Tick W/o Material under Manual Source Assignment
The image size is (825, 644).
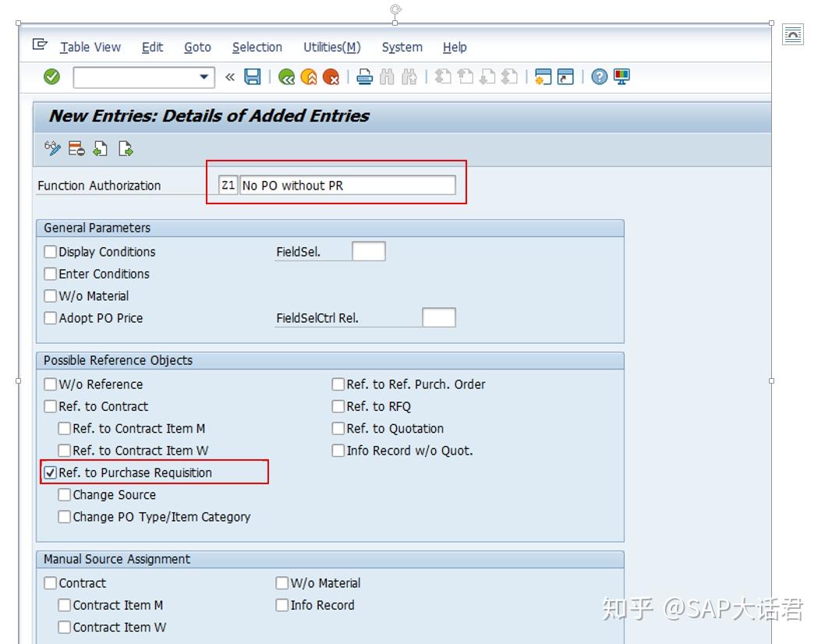282,583
